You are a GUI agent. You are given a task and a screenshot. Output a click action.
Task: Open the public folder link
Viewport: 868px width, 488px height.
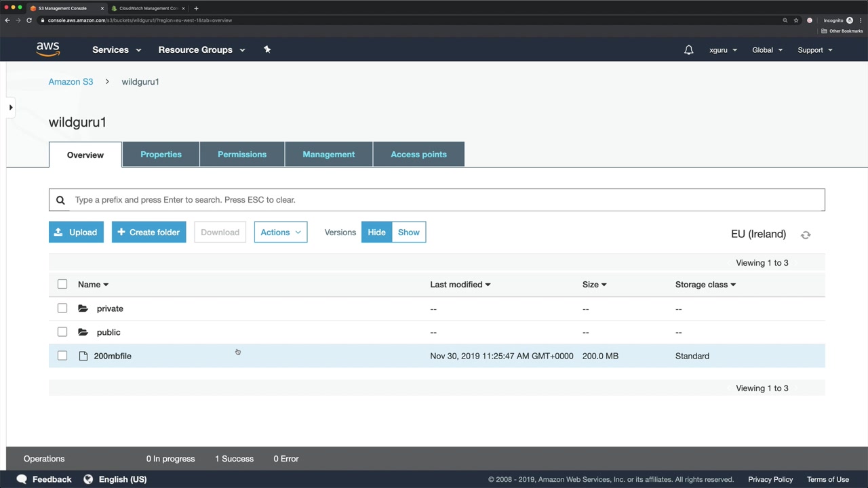108,332
